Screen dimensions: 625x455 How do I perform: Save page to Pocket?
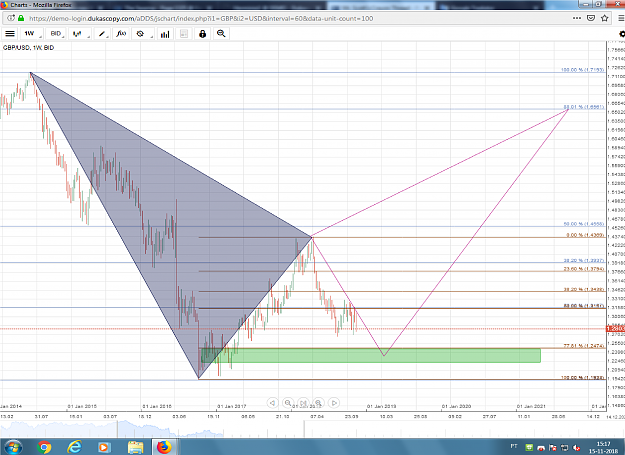click(x=591, y=18)
